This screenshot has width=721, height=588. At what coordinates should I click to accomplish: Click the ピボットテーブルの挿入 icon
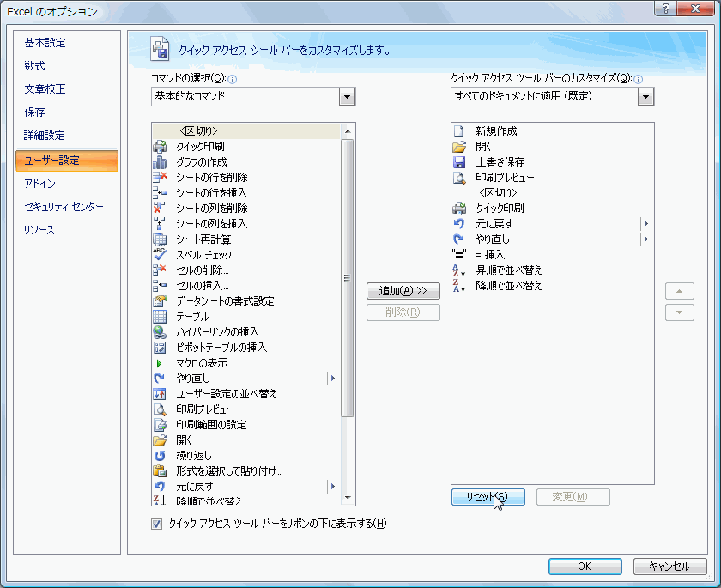tap(160, 348)
